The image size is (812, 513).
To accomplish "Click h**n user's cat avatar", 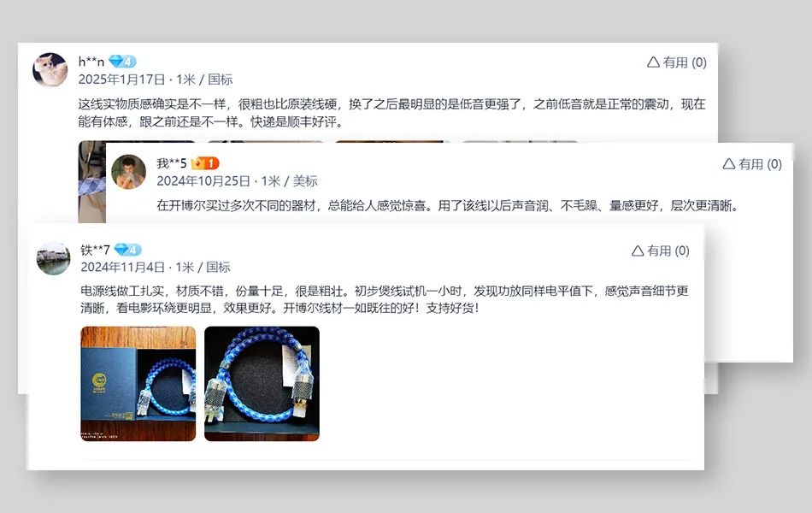I will pos(50,69).
